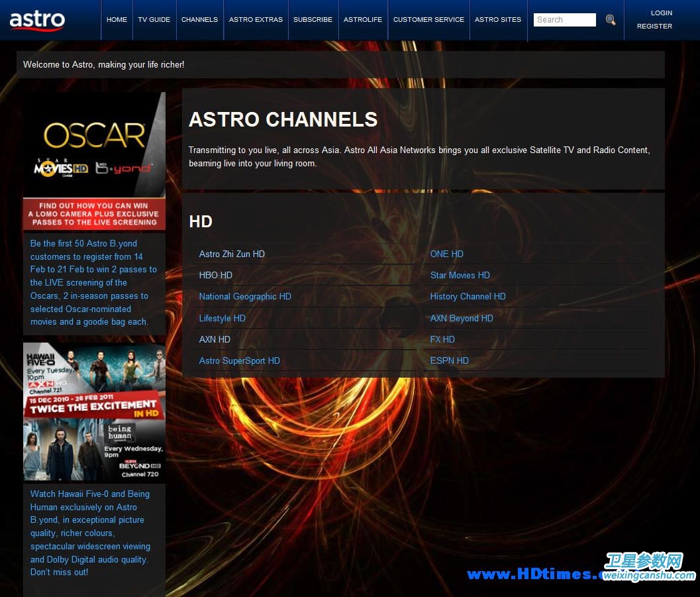Open the Lifestyle HD channel
Viewport: 700px width, 597px height.
click(223, 318)
